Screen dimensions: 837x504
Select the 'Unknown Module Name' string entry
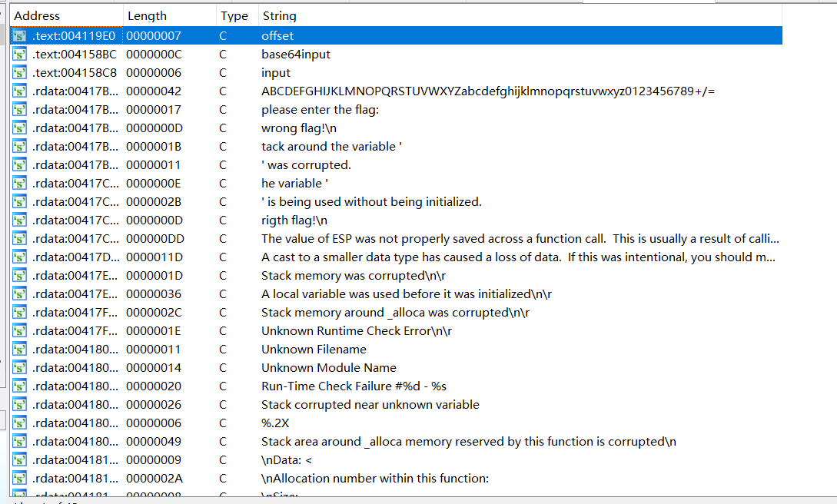pyautogui.click(x=328, y=367)
